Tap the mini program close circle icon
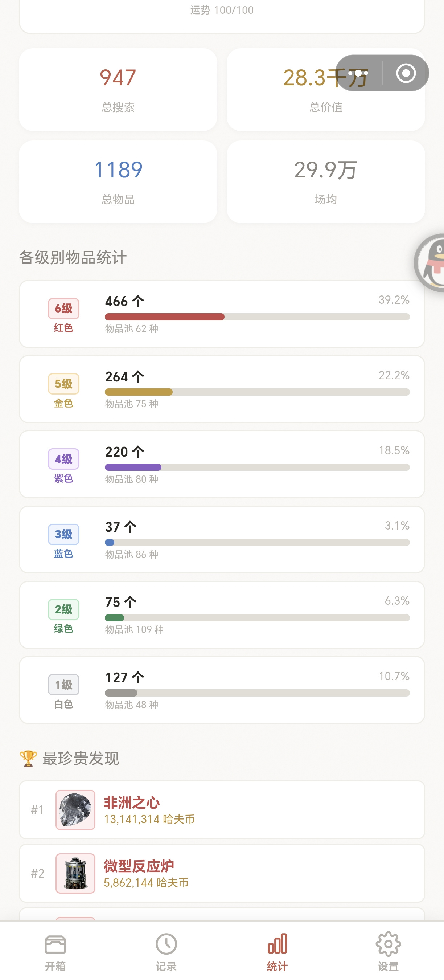Screen dimensions: 444x980 (x=406, y=73)
